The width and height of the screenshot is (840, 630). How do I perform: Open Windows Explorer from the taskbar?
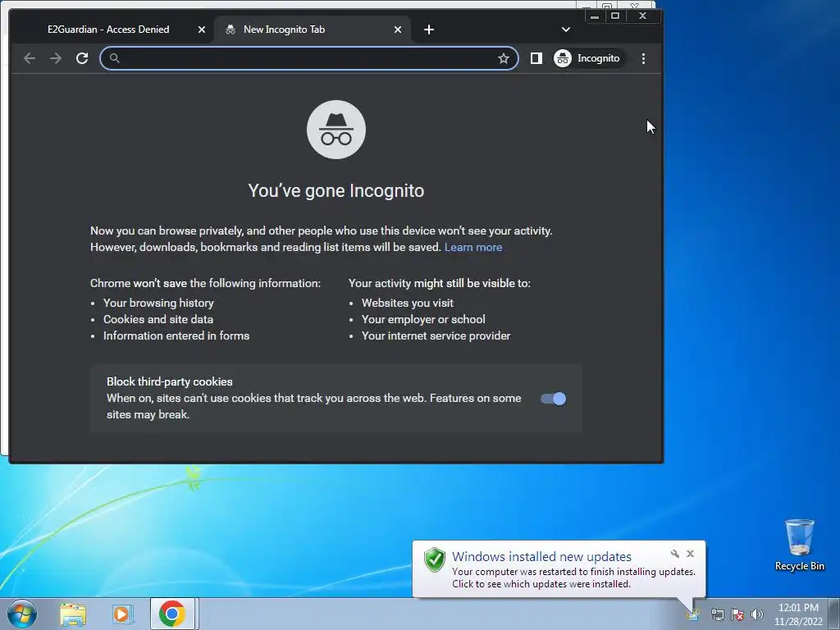73,614
